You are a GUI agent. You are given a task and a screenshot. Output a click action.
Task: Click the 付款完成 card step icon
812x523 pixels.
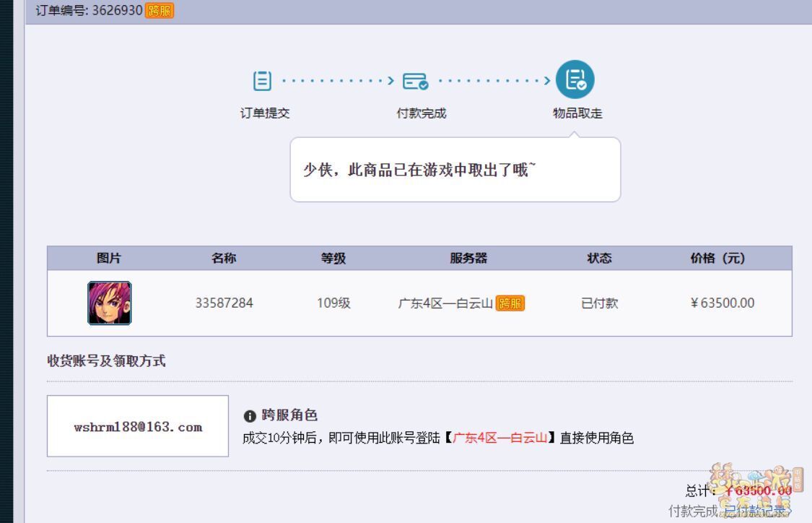pyautogui.click(x=416, y=81)
